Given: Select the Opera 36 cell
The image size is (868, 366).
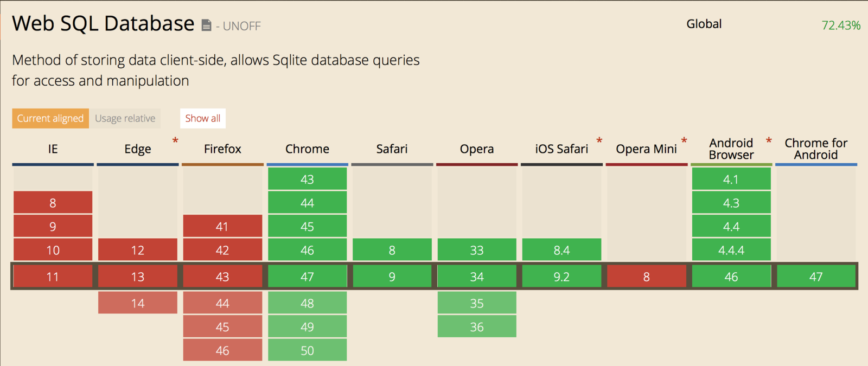Looking at the screenshot, I should (477, 327).
